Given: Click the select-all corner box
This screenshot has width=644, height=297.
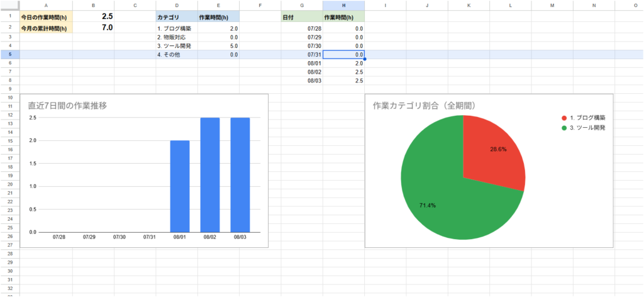Looking at the screenshot, I should coord(10,6).
